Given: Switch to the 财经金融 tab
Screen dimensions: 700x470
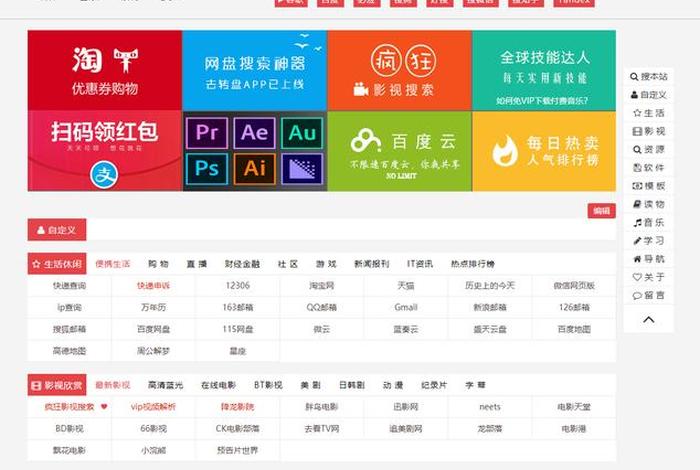Looking at the screenshot, I should tap(242, 264).
